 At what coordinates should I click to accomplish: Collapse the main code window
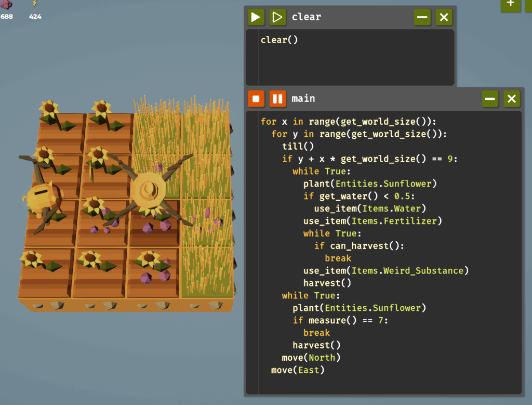pyautogui.click(x=490, y=98)
